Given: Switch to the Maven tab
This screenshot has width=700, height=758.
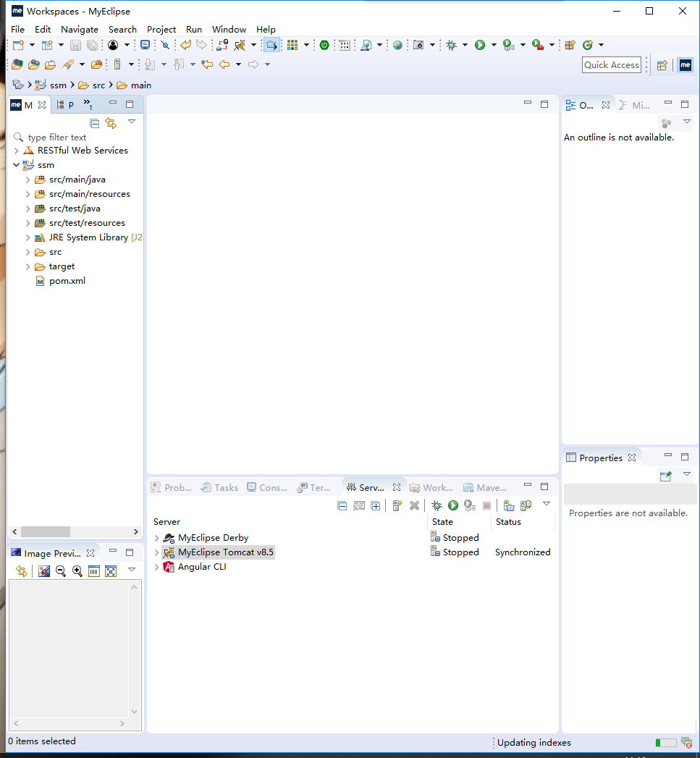Looking at the screenshot, I should click(x=485, y=487).
